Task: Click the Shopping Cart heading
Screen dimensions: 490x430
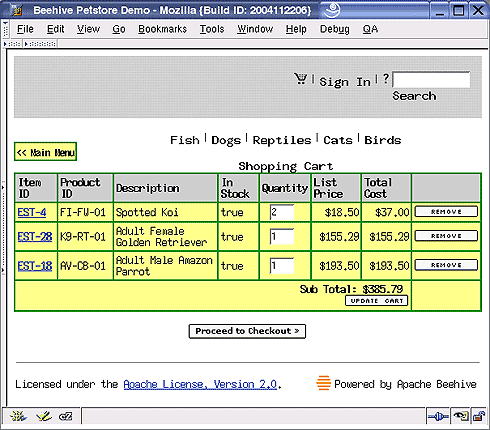Action: (286, 166)
